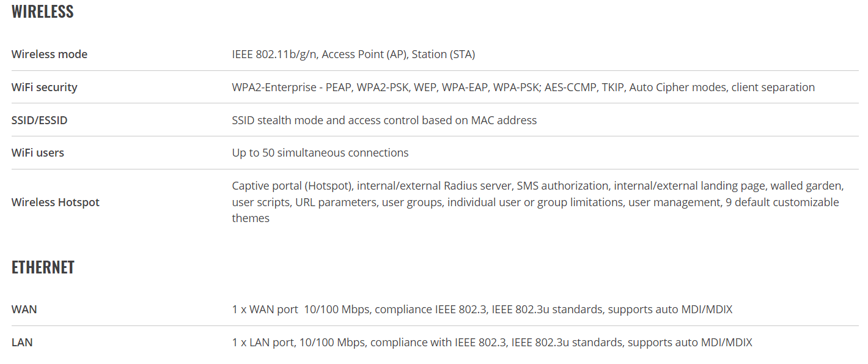Click the SSID/ESSID row label

[x=40, y=121]
